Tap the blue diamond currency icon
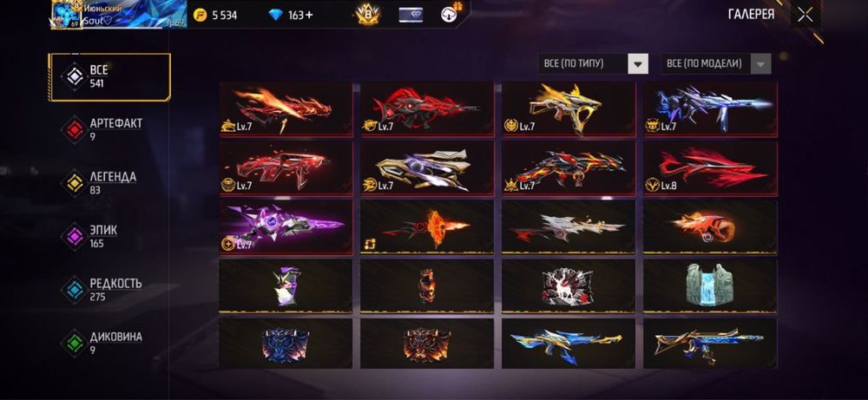The height and width of the screenshot is (400, 868). [275, 15]
